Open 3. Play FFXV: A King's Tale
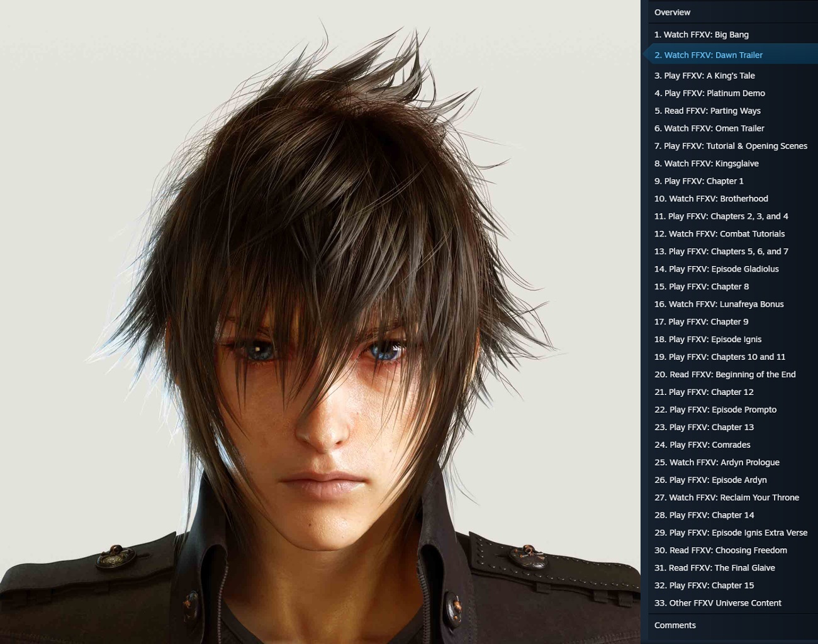818x644 pixels. point(704,75)
